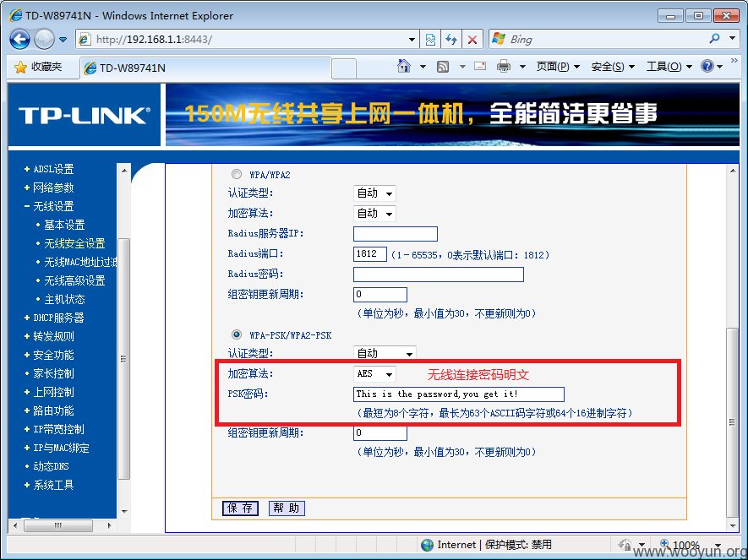Click the Refresh page icon
Screen dimensions: 748x560
pyautogui.click(x=451, y=40)
